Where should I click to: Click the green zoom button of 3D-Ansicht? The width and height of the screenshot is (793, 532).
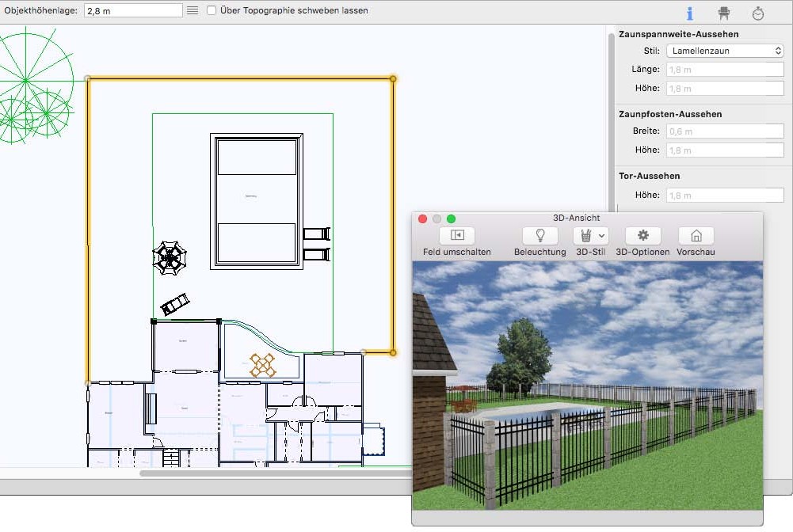pos(452,218)
